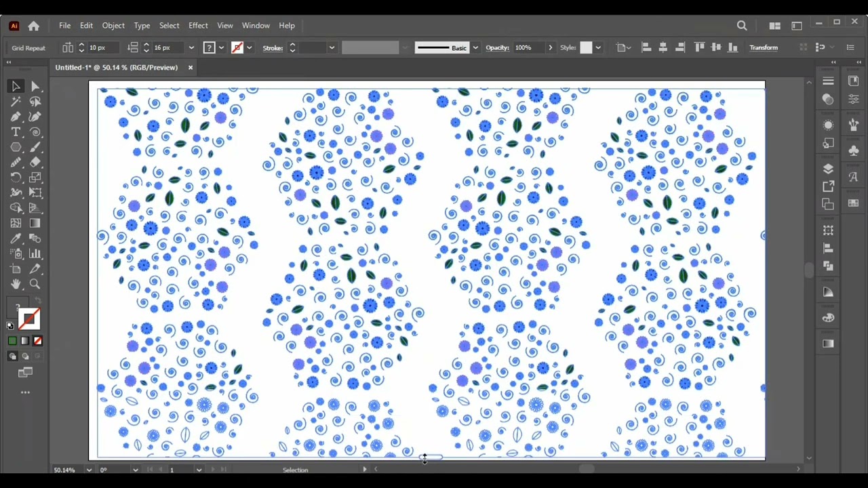Image resolution: width=868 pixels, height=488 pixels.
Task: Click the Search magnifier in top bar
Action: coord(742,26)
